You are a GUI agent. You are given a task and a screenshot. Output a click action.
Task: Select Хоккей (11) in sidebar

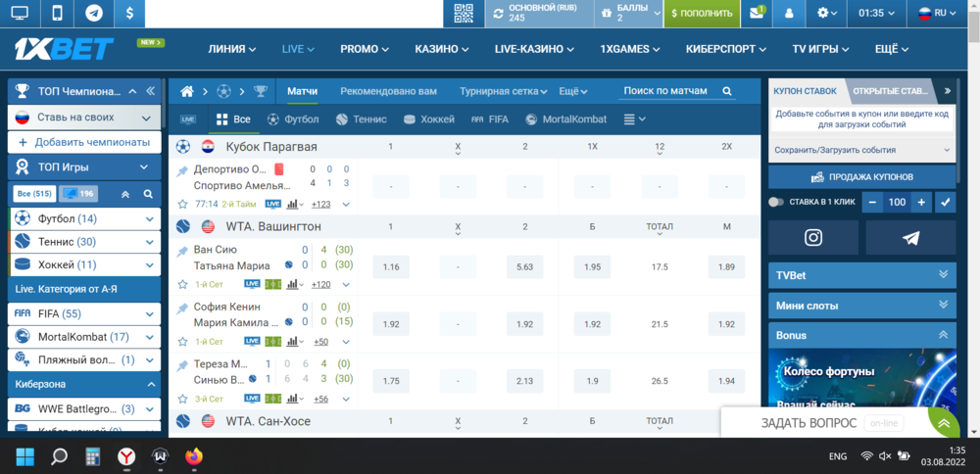pyautogui.click(x=83, y=264)
